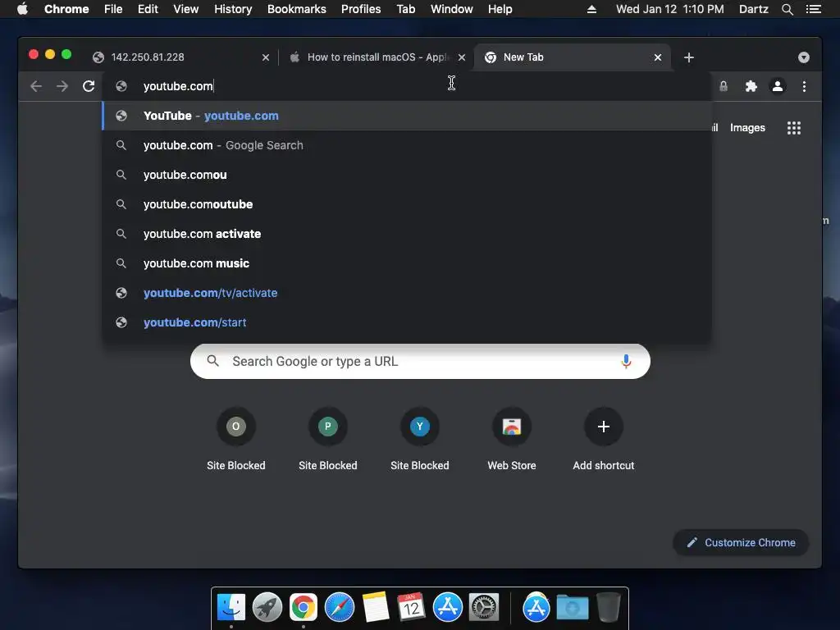The width and height of the screenshot is (840, 630).
Task: Open the History menu
Action: pyautogui.click(x=233, y=9)
